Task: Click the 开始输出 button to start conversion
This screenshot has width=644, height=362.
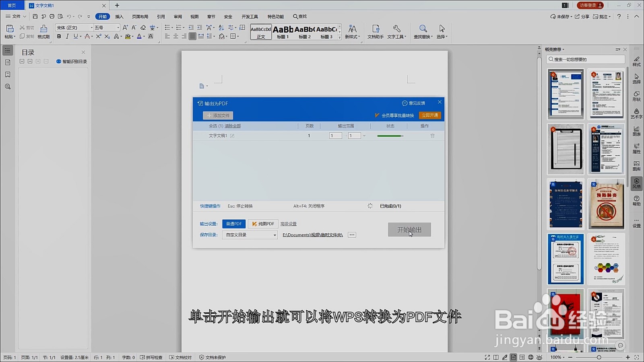Action: [x=409, y=229]
